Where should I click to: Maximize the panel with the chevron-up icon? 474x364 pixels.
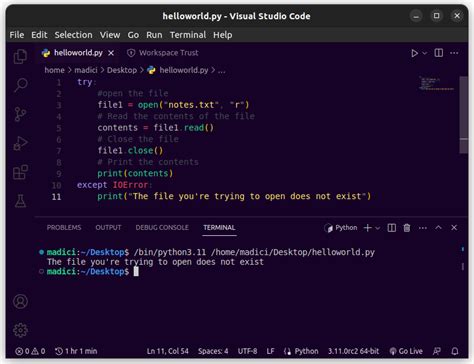[x=438, y=228]
